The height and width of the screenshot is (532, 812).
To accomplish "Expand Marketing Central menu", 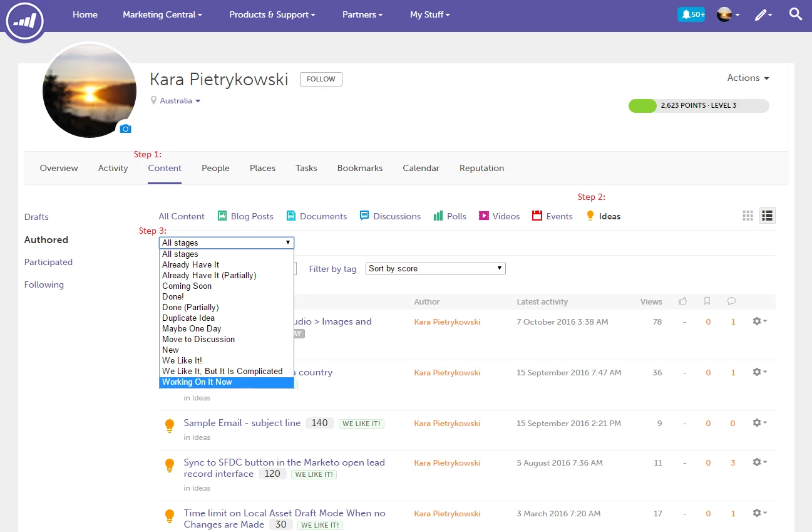I will 162,14.
